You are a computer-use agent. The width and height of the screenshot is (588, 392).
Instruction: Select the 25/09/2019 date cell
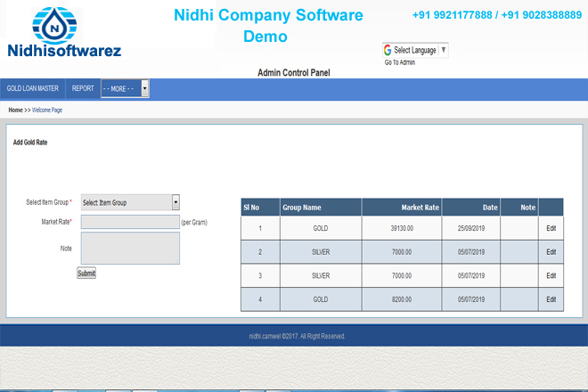coord(471,228)
